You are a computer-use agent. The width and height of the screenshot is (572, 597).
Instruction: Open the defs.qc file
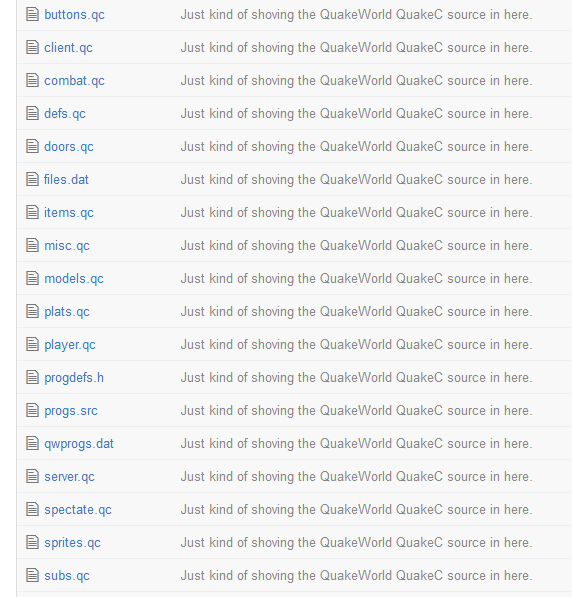65,113
